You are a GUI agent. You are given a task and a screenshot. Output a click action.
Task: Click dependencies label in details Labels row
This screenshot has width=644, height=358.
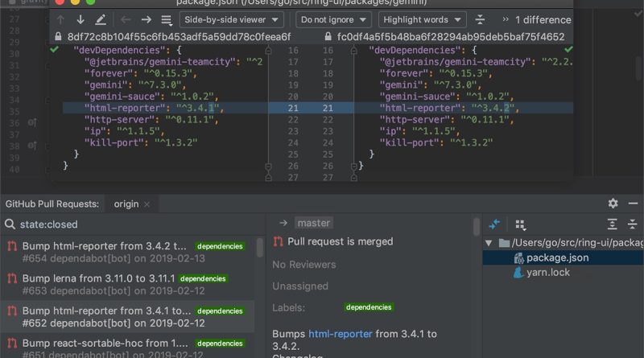pyautogui.click(x=369, y=307)
